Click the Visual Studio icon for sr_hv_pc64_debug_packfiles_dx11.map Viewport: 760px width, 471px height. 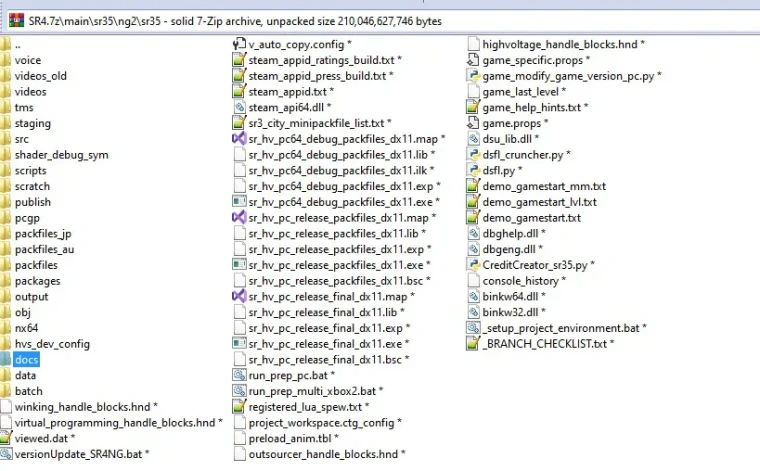pos(239,139)
